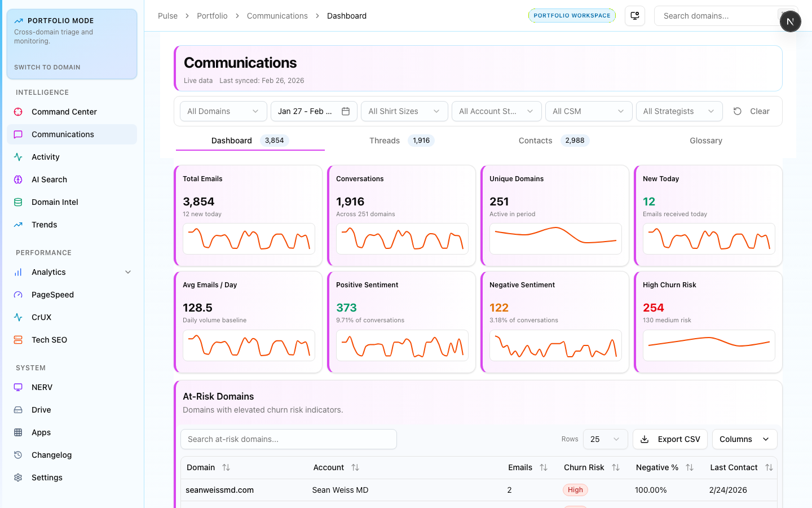Toggle sort on Emails column

(x=544, y=467)
